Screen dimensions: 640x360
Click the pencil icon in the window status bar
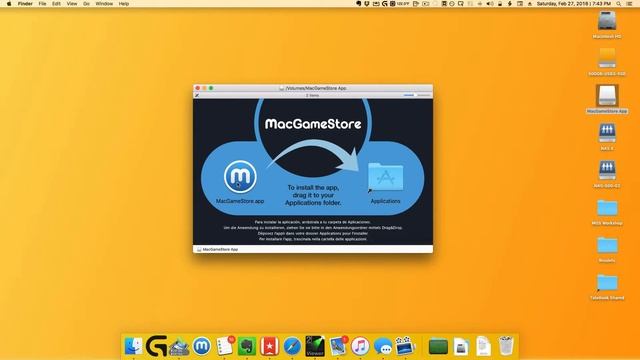(197, 95)
